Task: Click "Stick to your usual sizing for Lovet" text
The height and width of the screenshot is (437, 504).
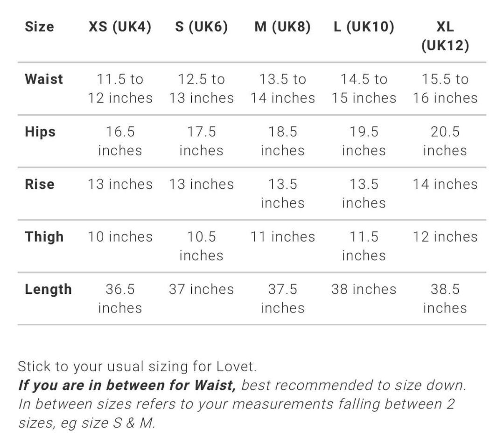Action: point(137,366)
